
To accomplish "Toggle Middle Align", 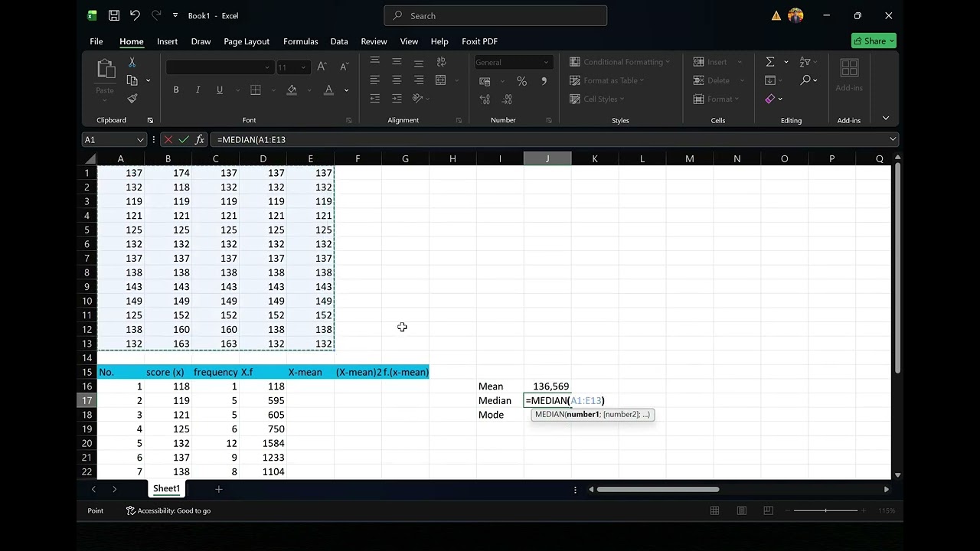I will [x=397, y=62].
